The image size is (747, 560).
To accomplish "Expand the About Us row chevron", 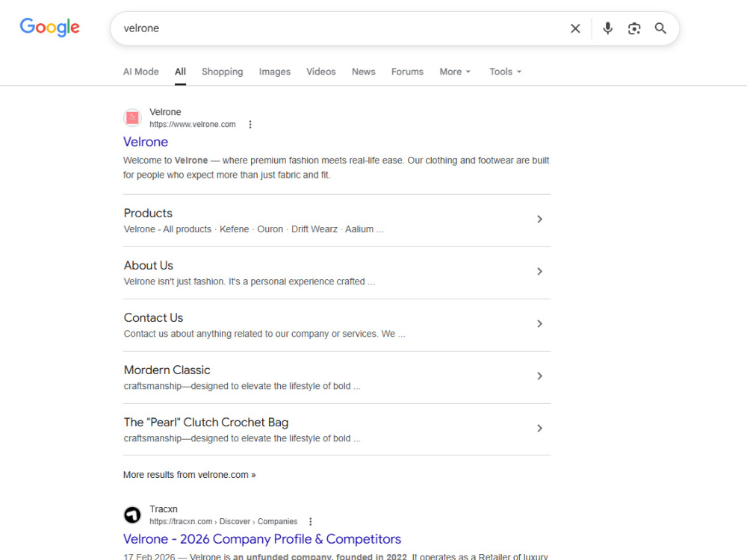I will click(x=539, y=272).
